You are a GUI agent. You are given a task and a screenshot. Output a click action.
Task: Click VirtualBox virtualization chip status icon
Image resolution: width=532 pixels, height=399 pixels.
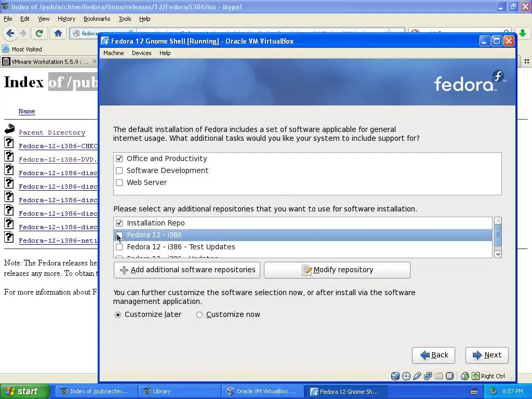coord(449,376)
